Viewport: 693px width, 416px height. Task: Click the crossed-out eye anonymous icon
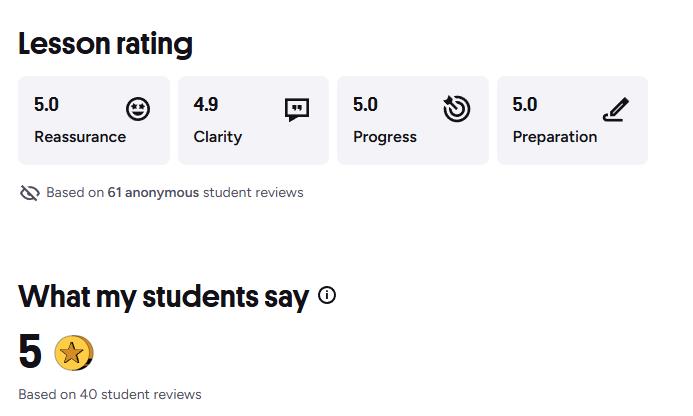[29, 192]
